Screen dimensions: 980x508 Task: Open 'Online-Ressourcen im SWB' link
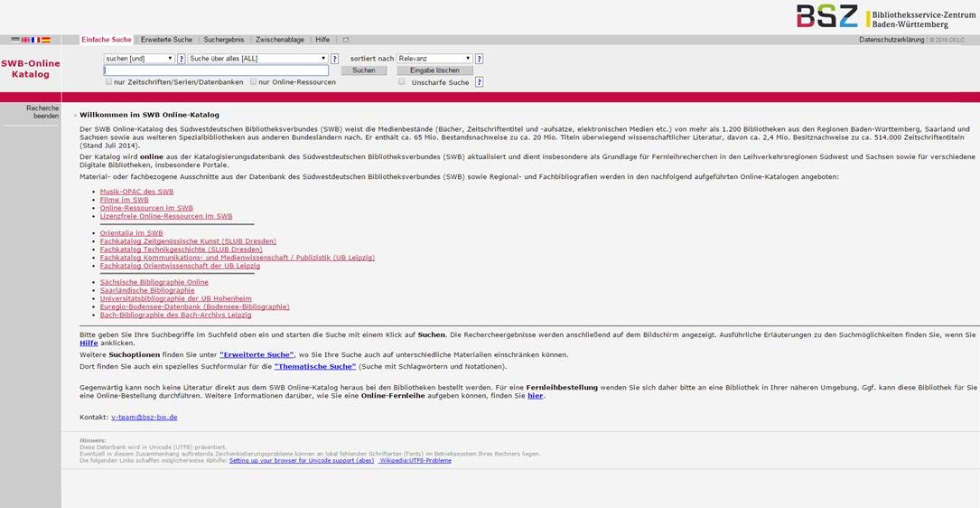(x=146, y=208)
